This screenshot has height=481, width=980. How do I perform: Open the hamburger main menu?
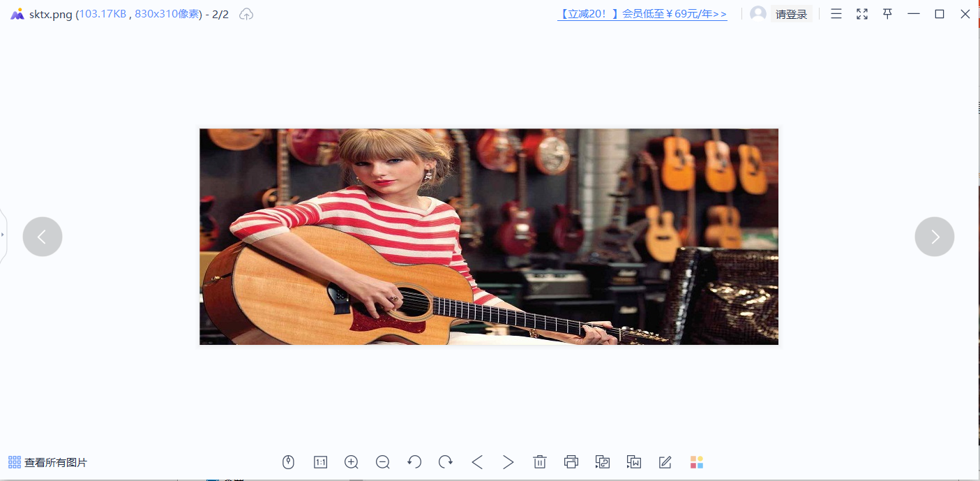click(836, 14)
